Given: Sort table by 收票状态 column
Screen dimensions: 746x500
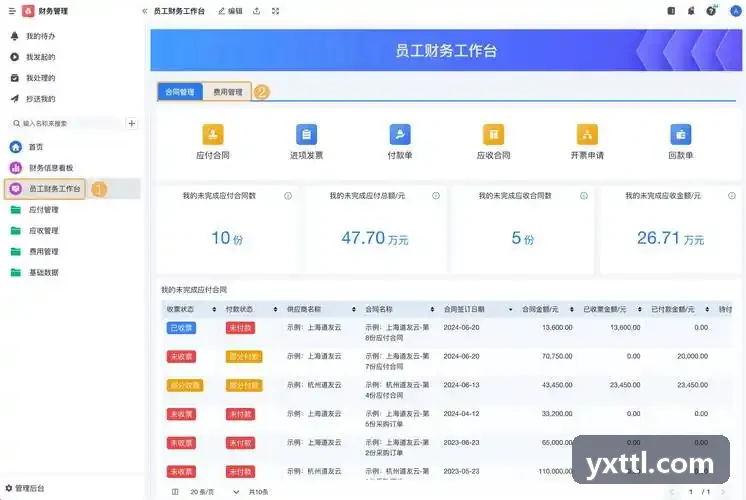Looking at the screenshot, I should click(214, 309).
